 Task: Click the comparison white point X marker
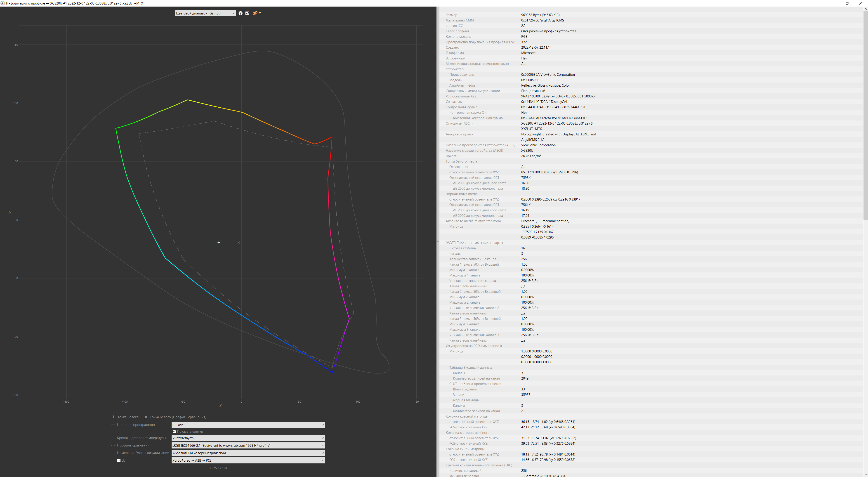click(x=238, y=242)
